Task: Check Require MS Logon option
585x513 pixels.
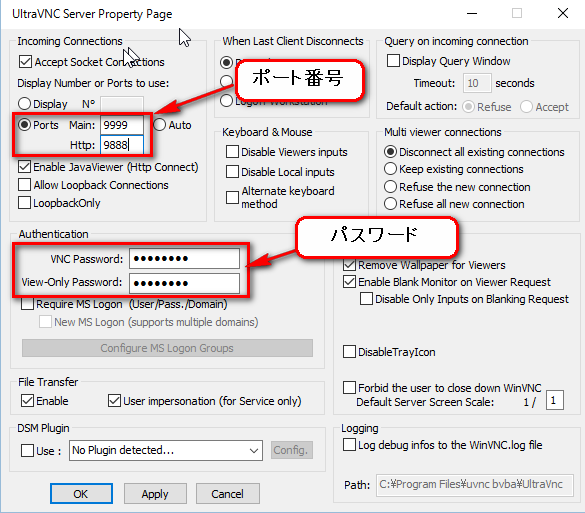Action: (x=28, y=304)
